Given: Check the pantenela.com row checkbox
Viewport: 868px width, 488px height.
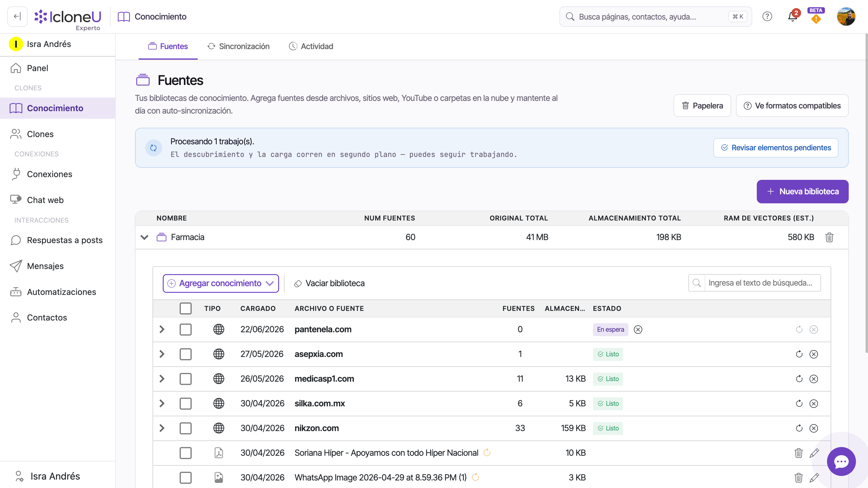Looking at the screenshot, I should (x=185, y=329).
